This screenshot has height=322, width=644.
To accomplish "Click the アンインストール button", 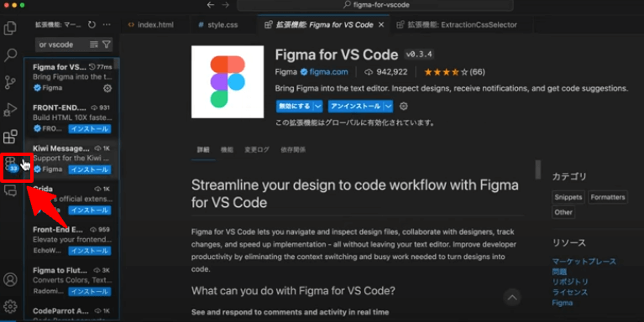I will point(356,106).
